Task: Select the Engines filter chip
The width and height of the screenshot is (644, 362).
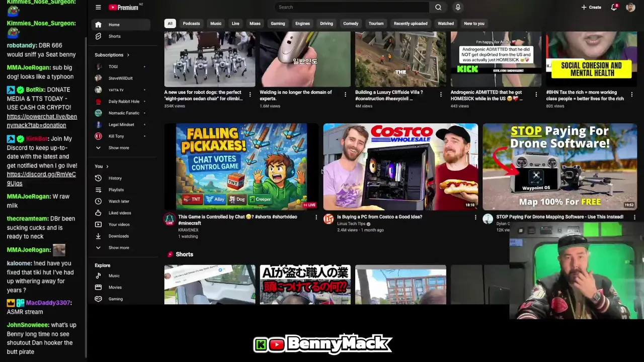Action: [x=302, y=24]
